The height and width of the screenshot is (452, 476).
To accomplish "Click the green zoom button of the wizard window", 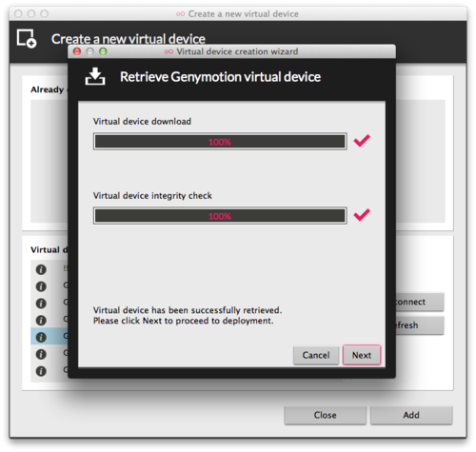I will (x=103, y=51).
